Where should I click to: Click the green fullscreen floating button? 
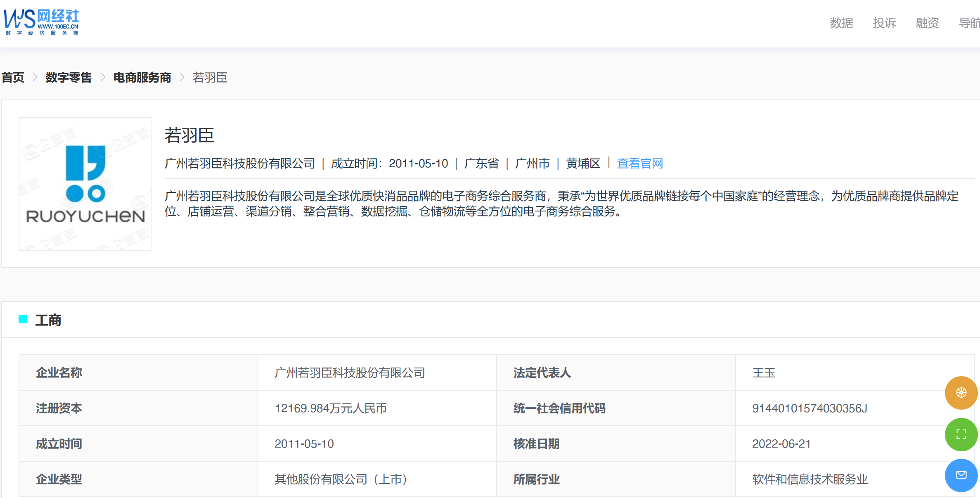pyautogui.click(x=961, y=434)
